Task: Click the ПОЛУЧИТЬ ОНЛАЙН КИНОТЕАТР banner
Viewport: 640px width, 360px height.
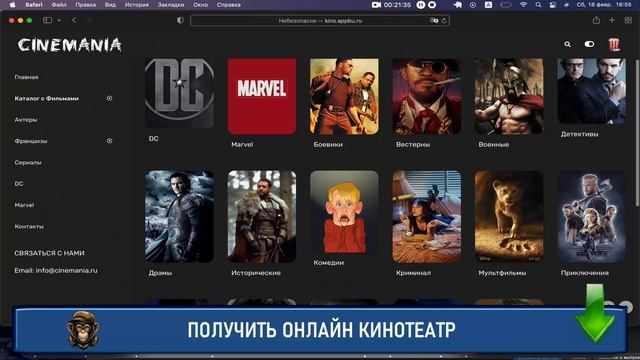Action: tap(320, 330)
